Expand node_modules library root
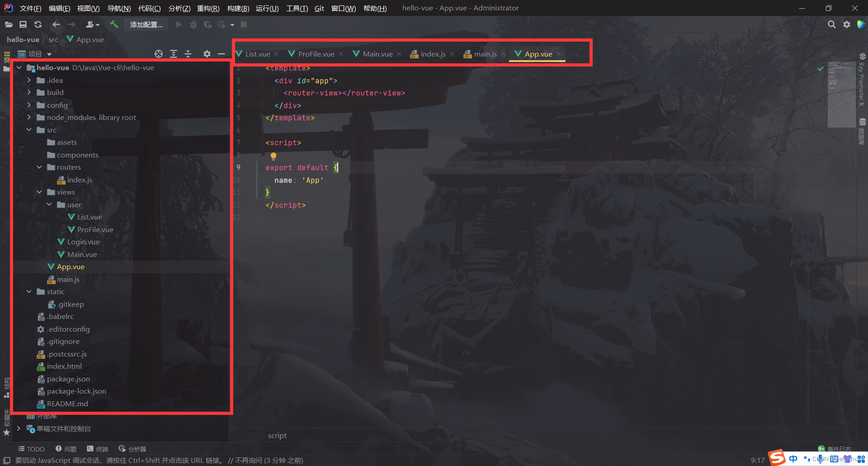Screen dimensions: 868x466 (29, 117)
